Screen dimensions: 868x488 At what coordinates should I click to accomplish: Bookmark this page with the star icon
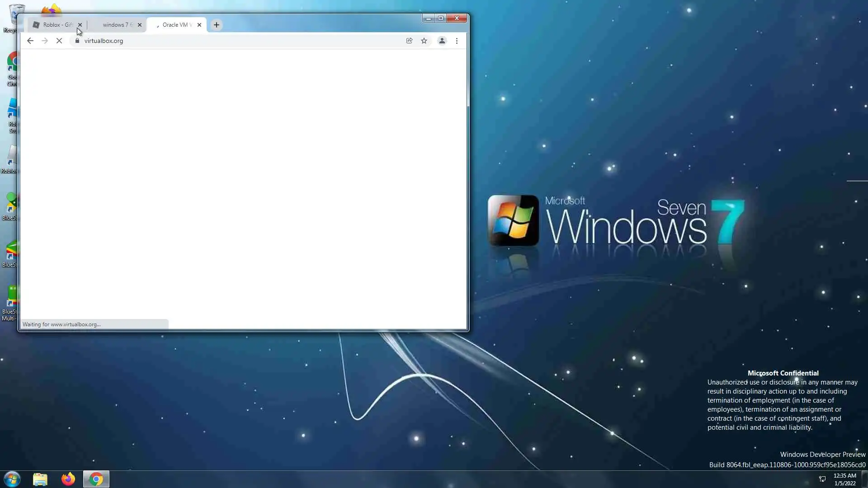424,41
